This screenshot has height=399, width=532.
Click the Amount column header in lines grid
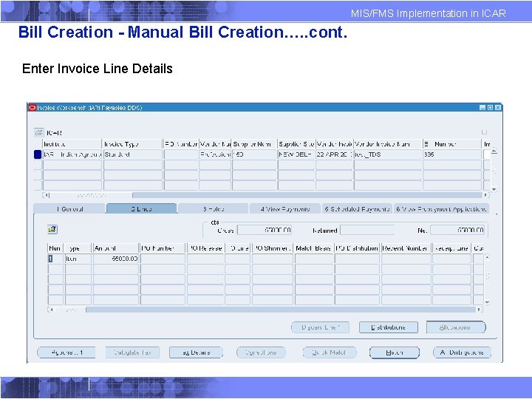point(116,248)
